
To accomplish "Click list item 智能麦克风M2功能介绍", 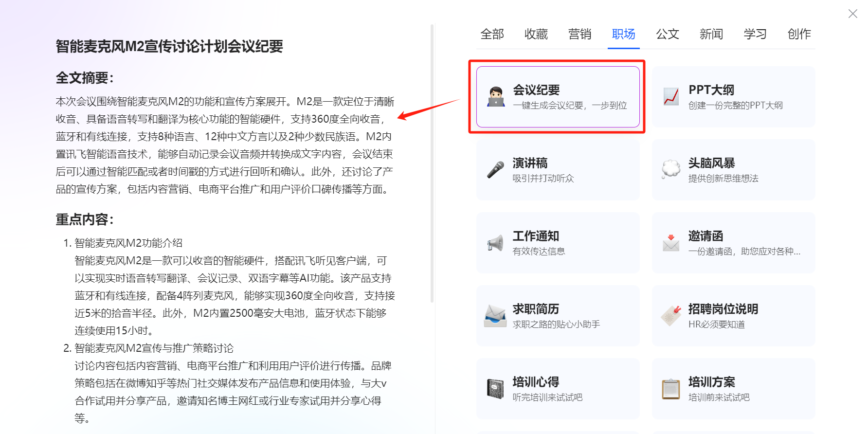I will (x=128, y=243).
